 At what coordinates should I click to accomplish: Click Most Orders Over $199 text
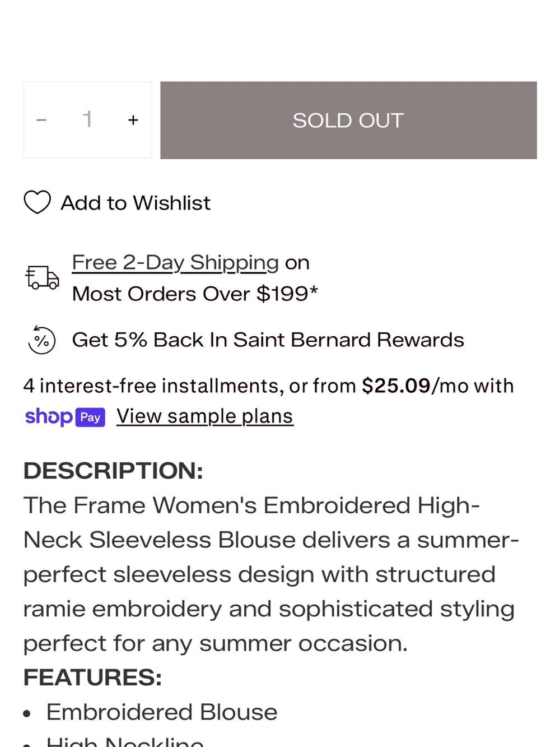pos(195,294)
